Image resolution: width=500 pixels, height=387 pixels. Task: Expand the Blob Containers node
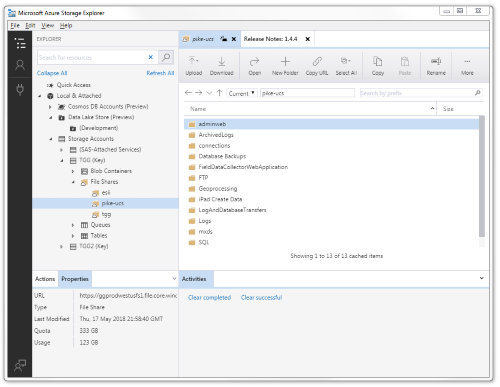click(x=73, y=171)
